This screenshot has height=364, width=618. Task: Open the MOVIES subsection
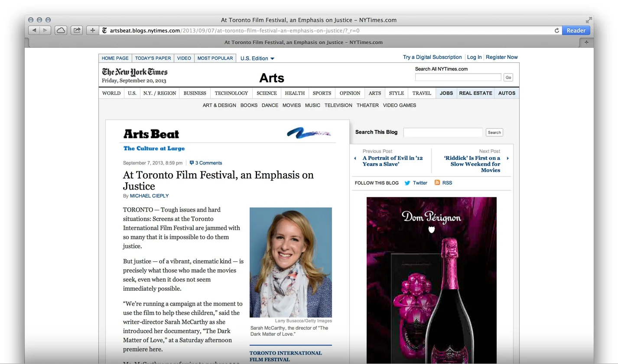click(292, 105)
